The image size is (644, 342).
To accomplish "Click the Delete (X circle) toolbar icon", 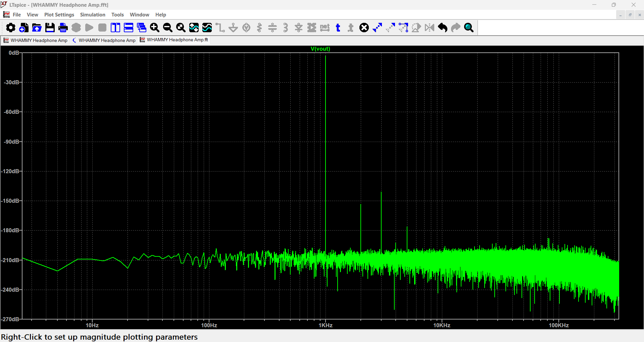I will (x=364, y=28).
